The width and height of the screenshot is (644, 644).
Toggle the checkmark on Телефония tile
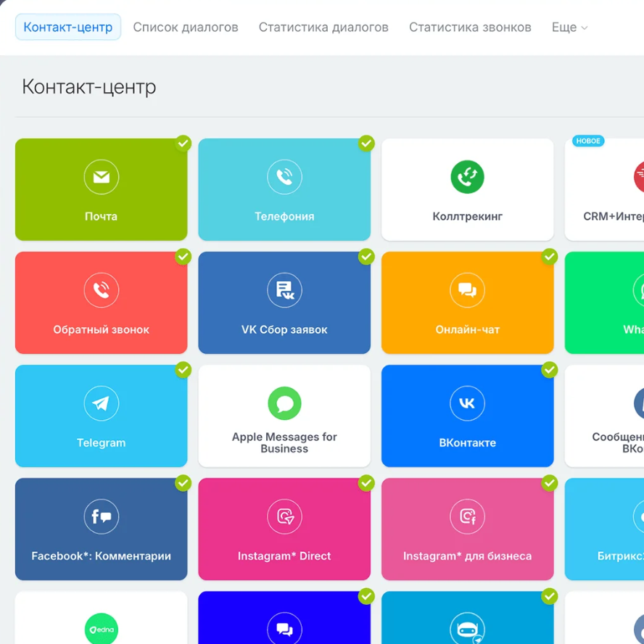(x=366, y=144)
